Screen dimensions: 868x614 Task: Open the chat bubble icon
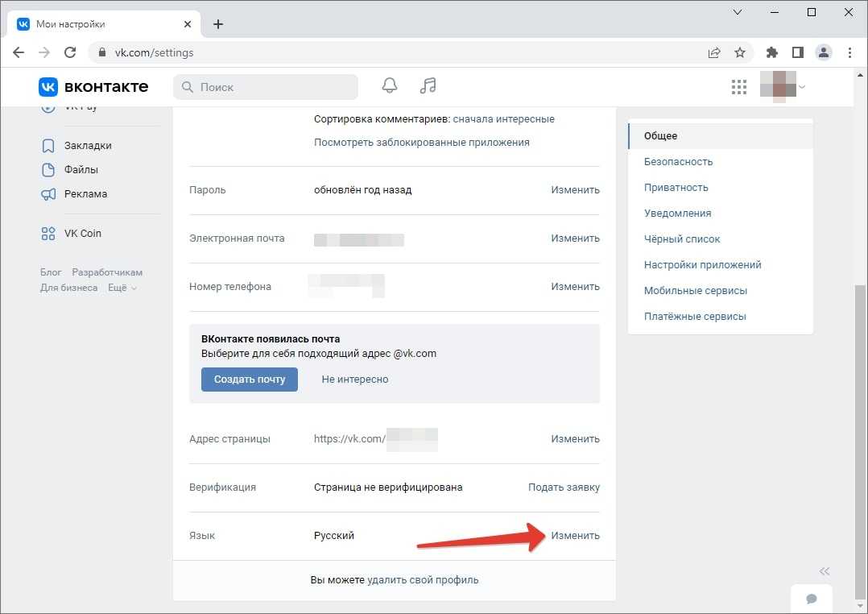tap(812, 599)
